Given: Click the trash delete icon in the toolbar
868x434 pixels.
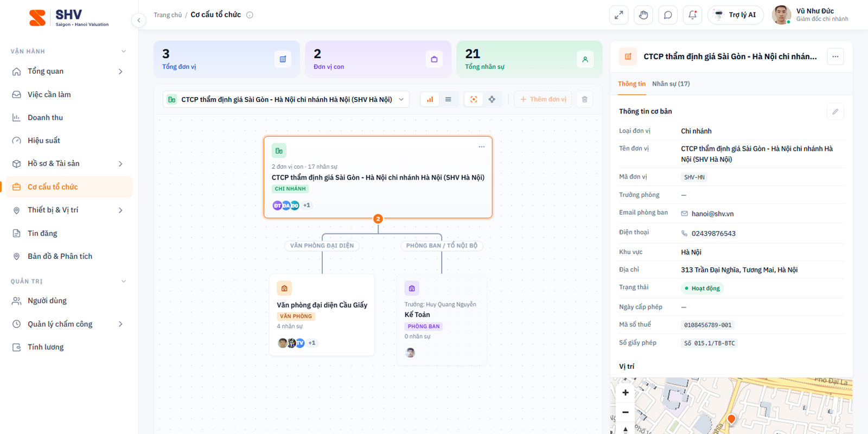Looking at the screenshot, I should pos(584,99).
